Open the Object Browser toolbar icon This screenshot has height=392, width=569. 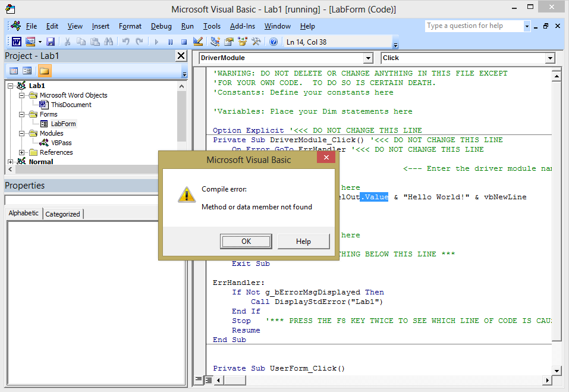243,42
